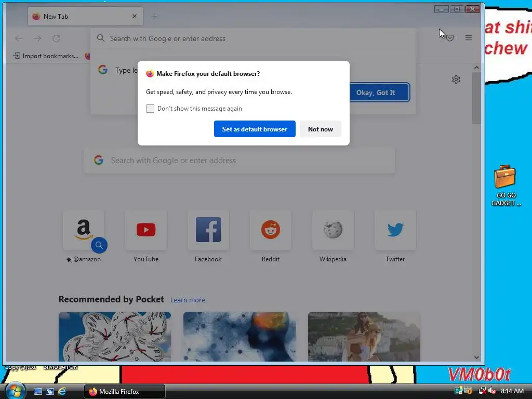Click Learn more link beside Pocket
The image size is (532, 399).
click(x=188, y=300)
